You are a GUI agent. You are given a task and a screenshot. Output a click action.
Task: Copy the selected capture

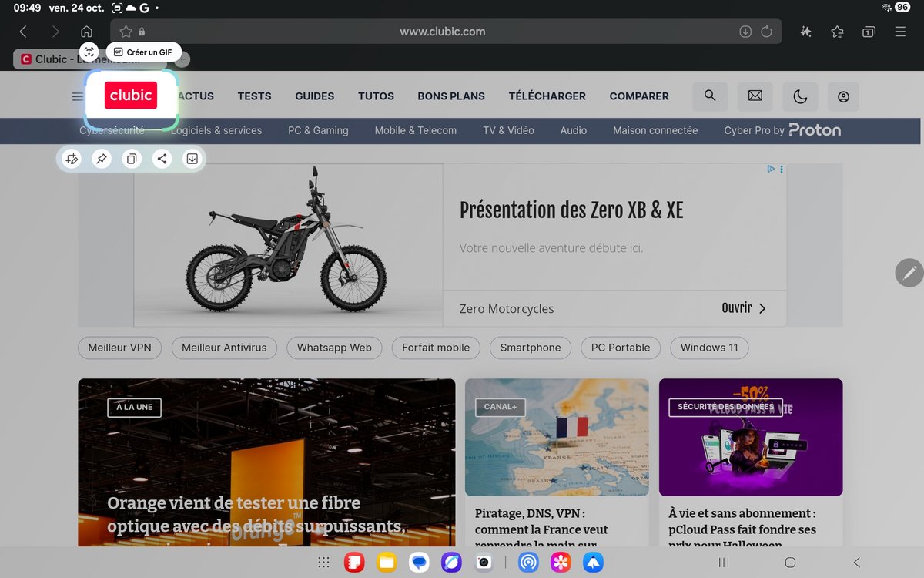(132, 159)
